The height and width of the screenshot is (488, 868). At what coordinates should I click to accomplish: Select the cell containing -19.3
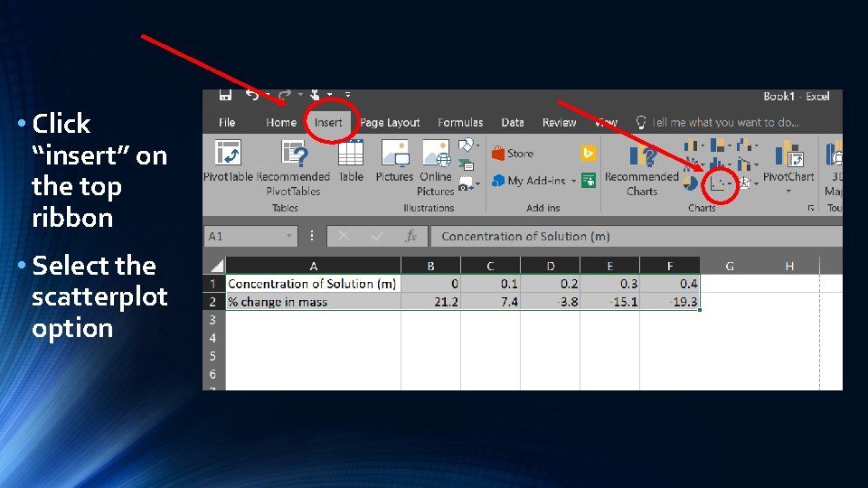coord(670,302)
